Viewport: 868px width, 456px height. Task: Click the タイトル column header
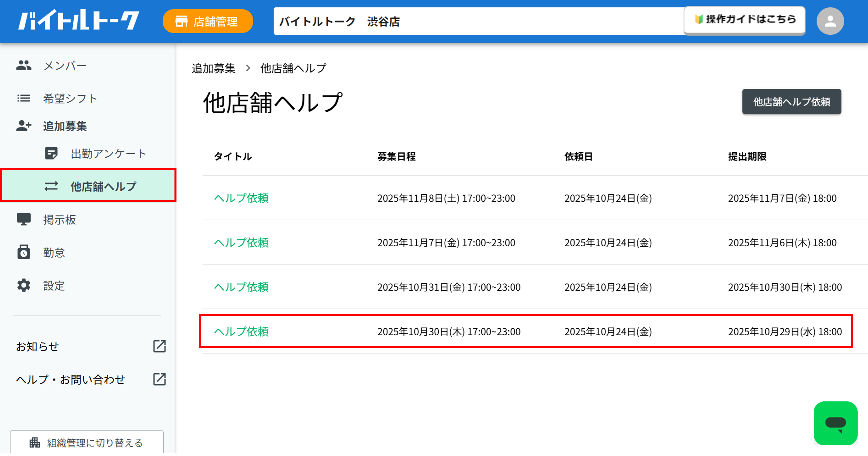point(233,156)
